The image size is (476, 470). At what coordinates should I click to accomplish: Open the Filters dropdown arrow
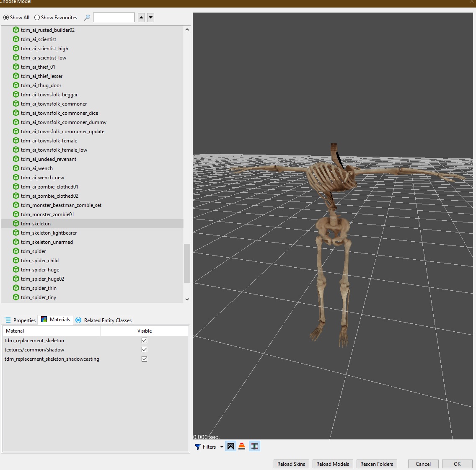point(222,447)
